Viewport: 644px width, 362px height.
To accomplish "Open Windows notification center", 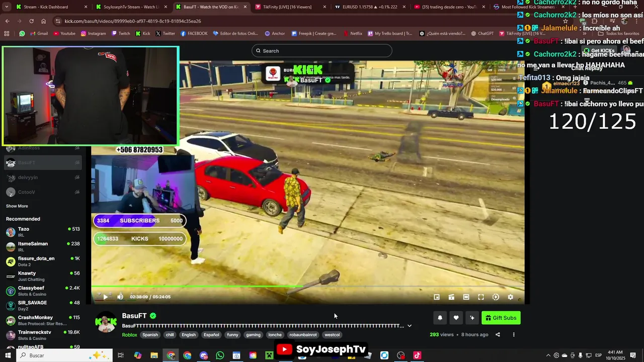I will pyautogui.click(x=633, y=355).
